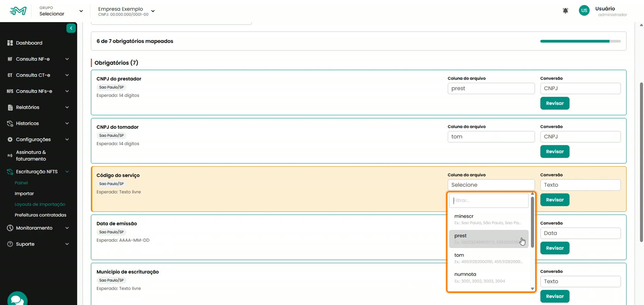The image size is (644, 305).
Task: Expand the Relatórios menu chevron
Action: 67,107
